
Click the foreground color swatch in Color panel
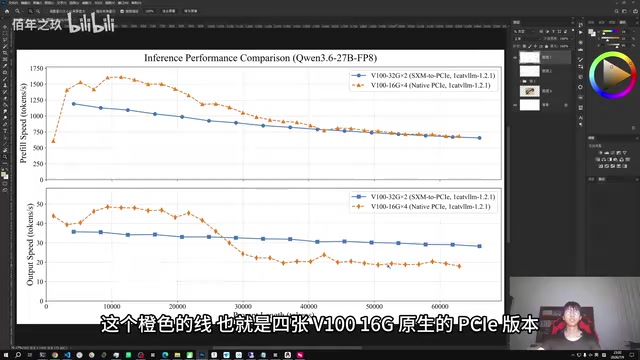pyautogui.click(x=590, y=31)
